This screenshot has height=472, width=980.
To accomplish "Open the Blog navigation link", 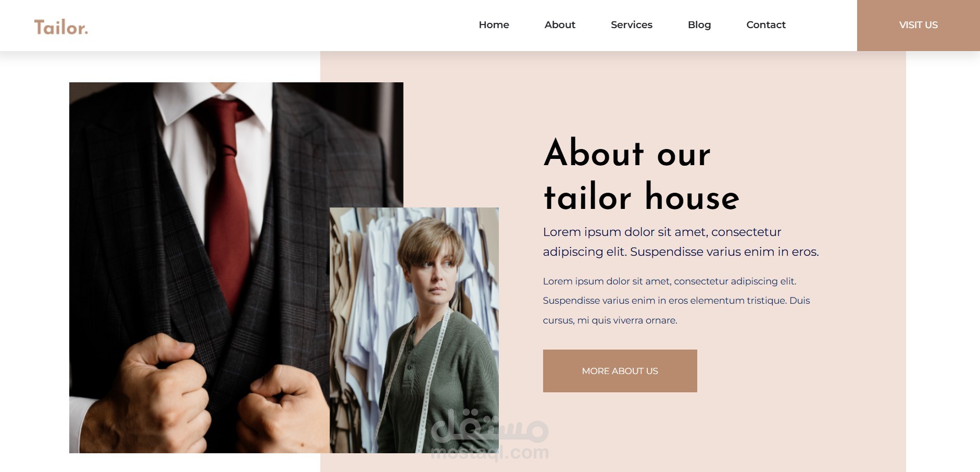I will pyautogui.click(x=699, y=24).
